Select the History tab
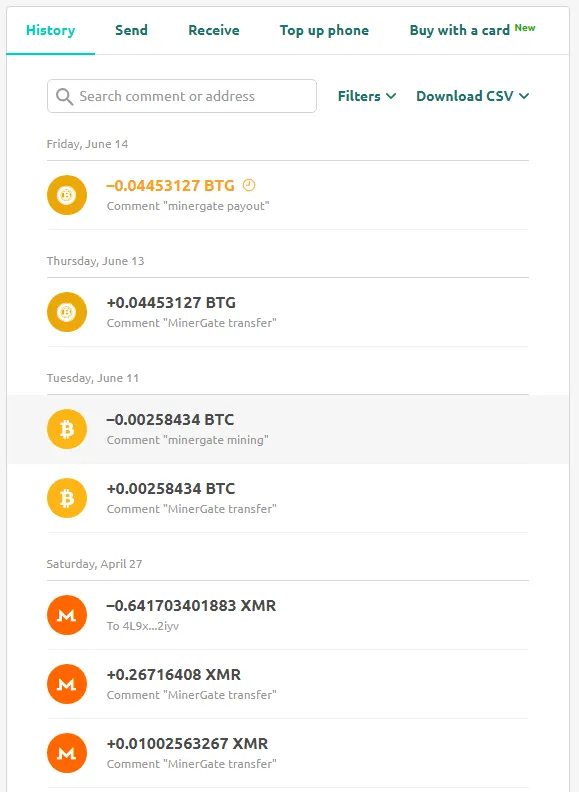579x792 pixels. (51, 30)
